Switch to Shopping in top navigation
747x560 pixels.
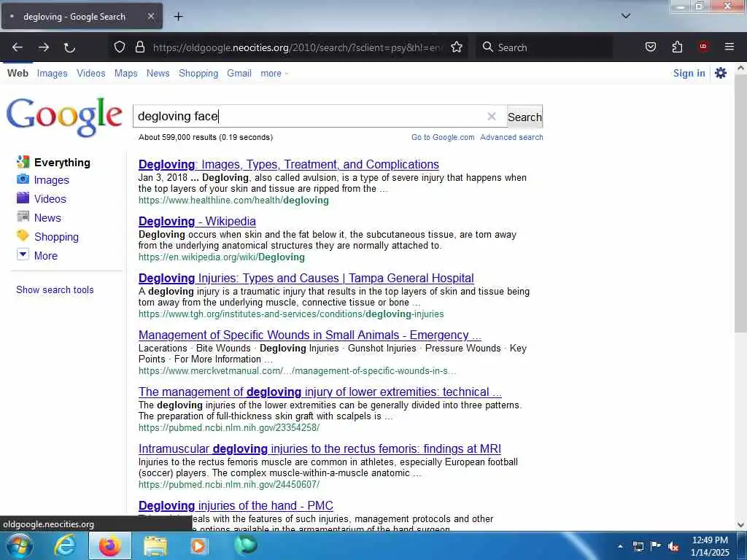pos(198,74)
